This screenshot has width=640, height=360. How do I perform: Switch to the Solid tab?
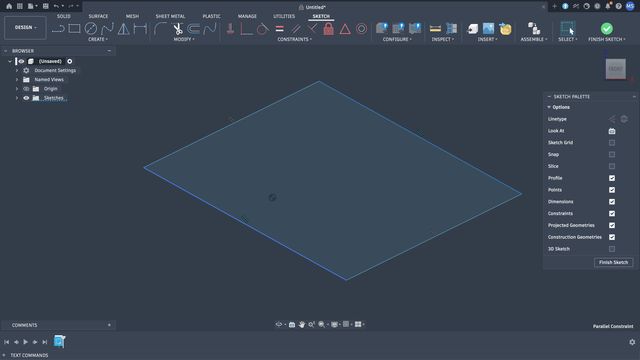pyautogui.click(x=64, y=16)
